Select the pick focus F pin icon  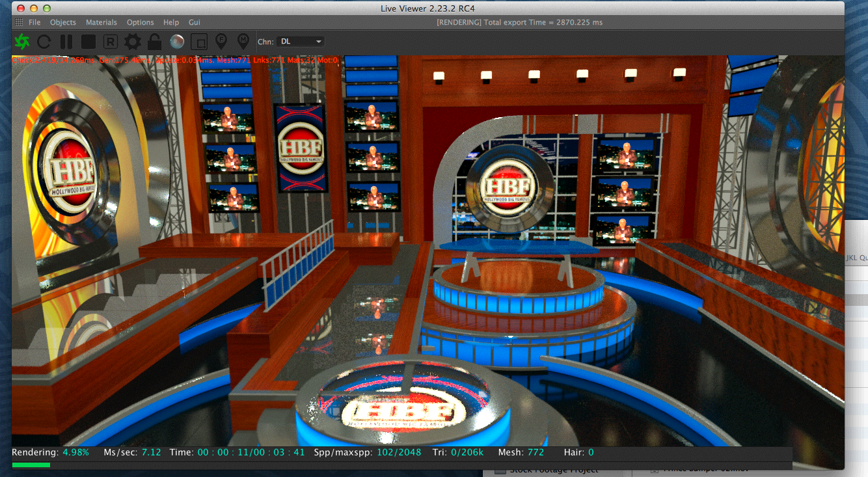[221, 42]
